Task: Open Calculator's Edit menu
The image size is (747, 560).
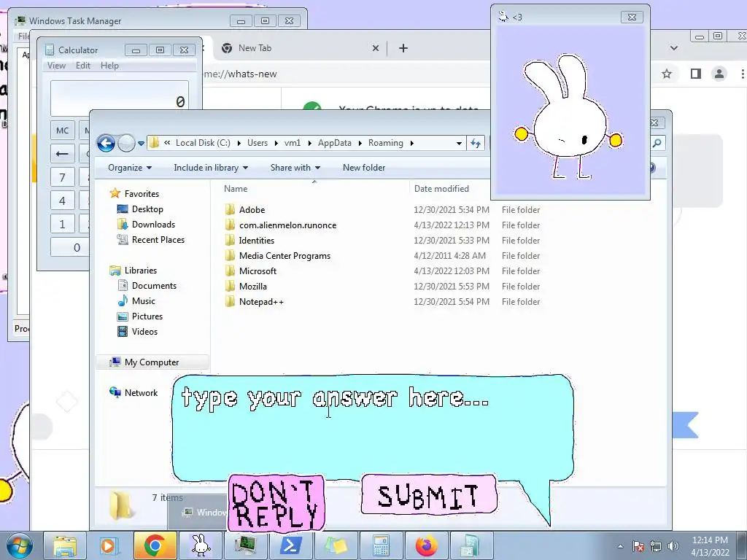Action: pos(83,65)
